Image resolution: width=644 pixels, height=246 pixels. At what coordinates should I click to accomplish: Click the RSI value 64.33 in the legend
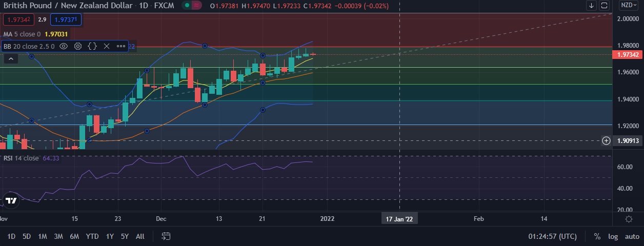(51, 158)
